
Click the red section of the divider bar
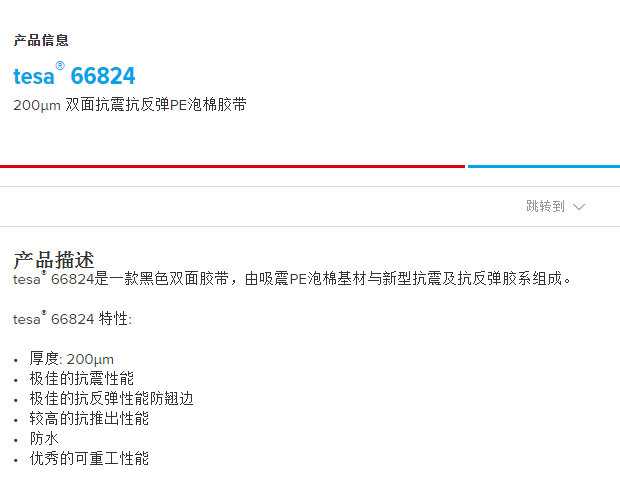[232, 167]
